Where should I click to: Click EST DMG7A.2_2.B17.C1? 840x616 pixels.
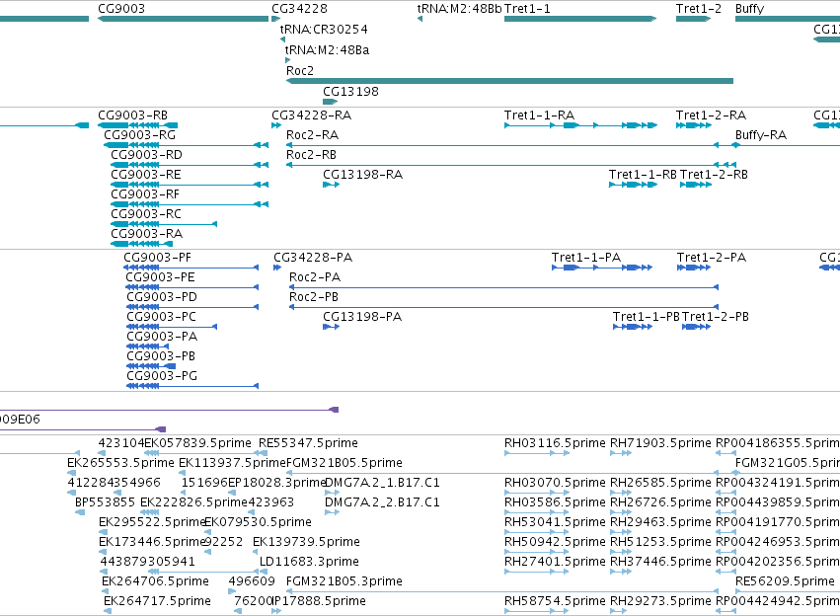point(382,503)
